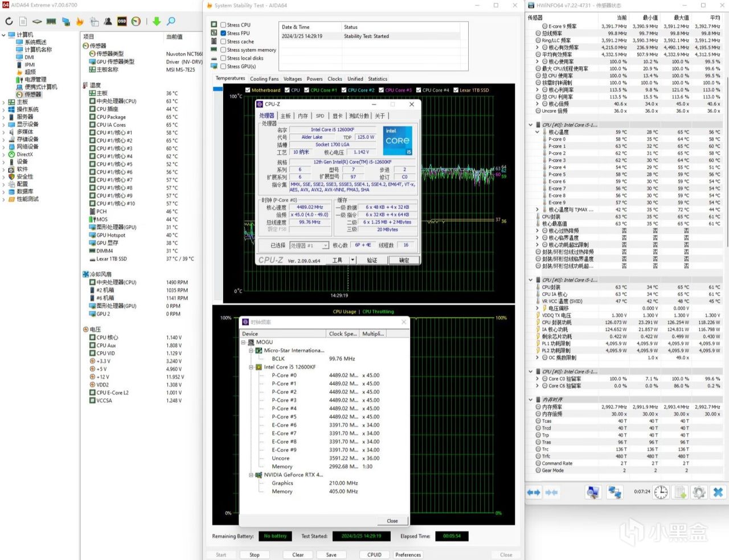Open the 内存 tab in CPU-Z

302,116
